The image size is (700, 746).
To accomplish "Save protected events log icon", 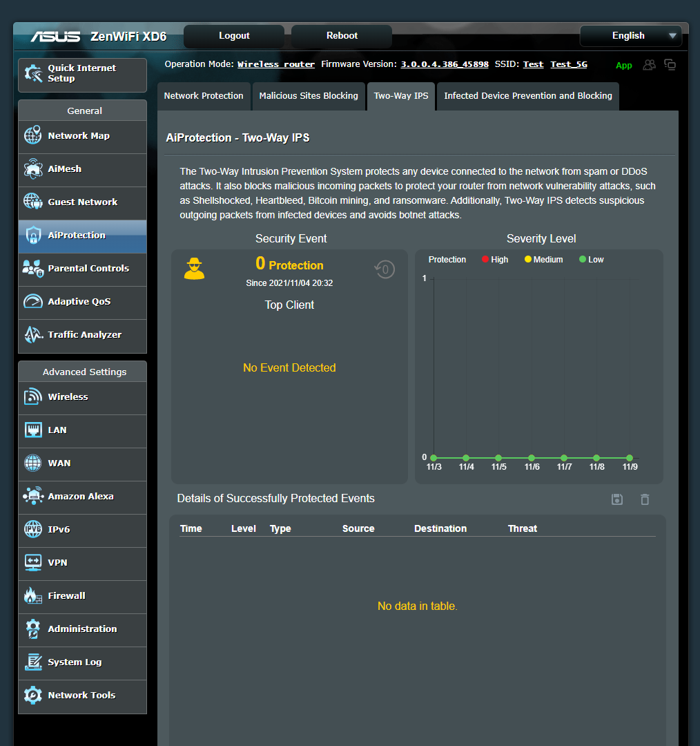I will click(x=616, y=499).
